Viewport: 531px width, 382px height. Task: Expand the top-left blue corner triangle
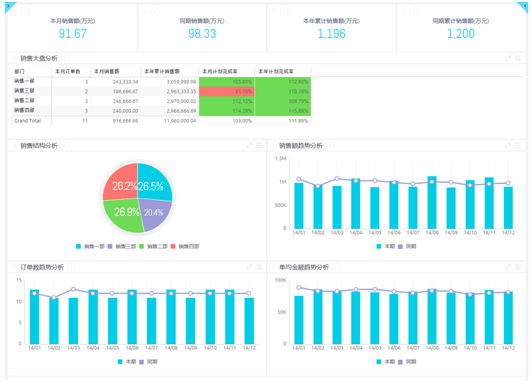pyautogui.click(x=9, y=6)
